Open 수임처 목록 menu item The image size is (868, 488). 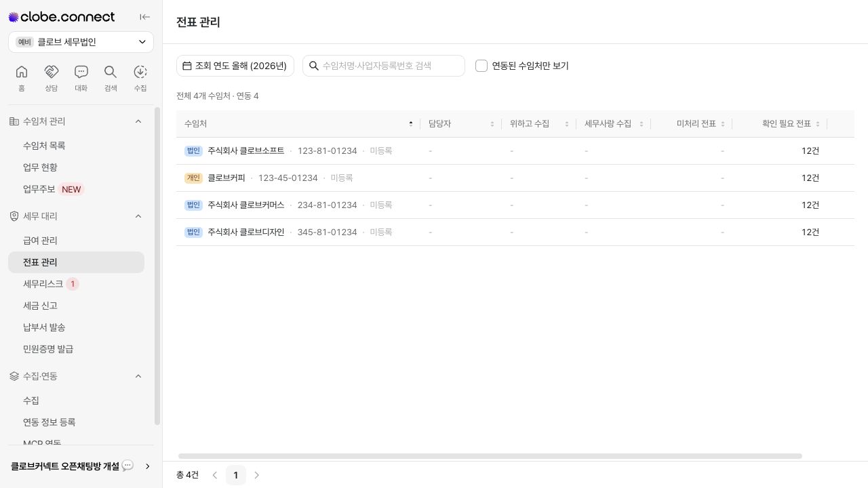(76, 146)
